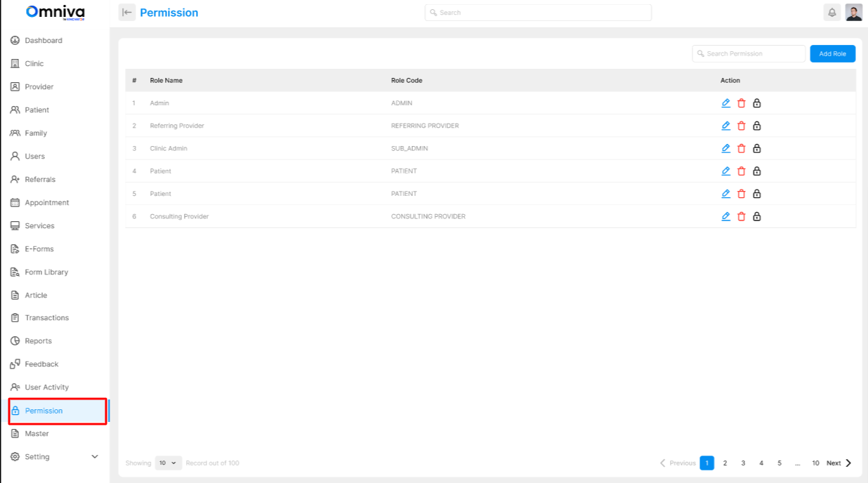Navigate to Appointment in sidebar
The image size is (868, 483).
coord(46,203)
